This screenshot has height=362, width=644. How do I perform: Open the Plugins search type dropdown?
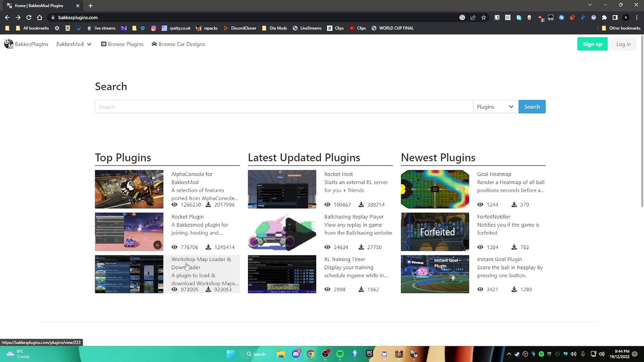496,107
